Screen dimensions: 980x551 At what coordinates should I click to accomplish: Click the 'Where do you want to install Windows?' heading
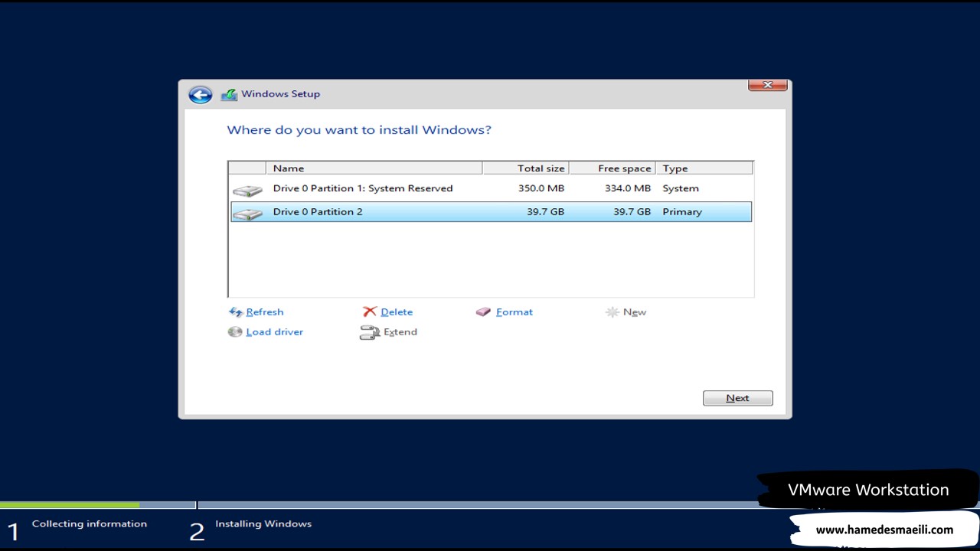359,130
